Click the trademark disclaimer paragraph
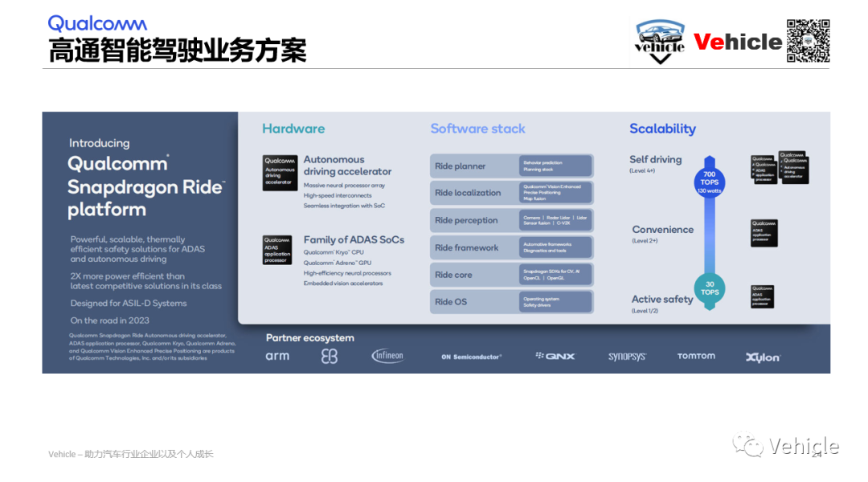This screenshot has width=868, height=482. tap(152, 346)
